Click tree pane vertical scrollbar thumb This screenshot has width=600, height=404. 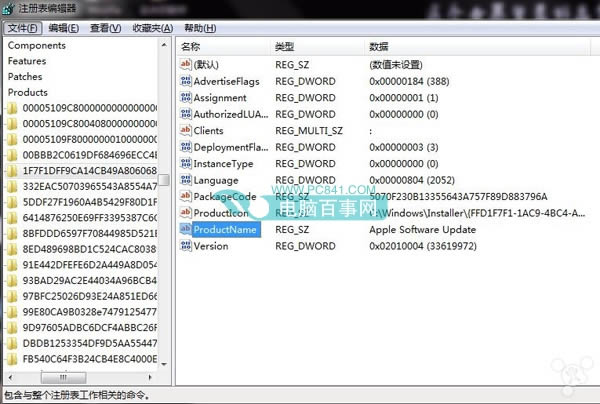point(164,180)
